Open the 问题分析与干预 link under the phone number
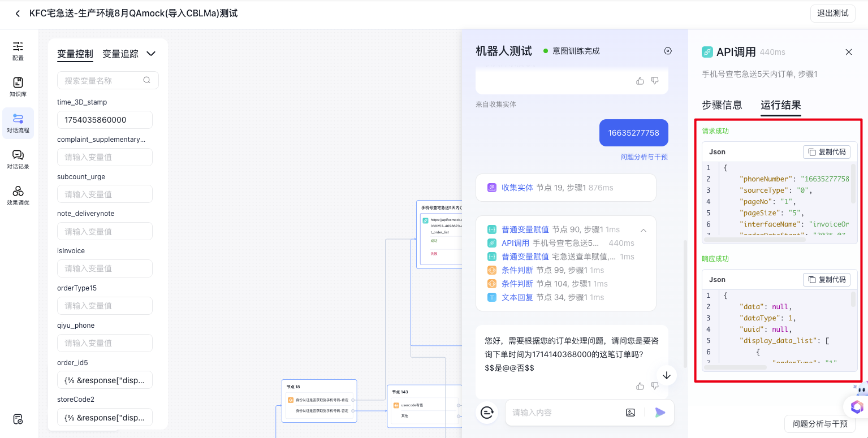This screenshot has height=438, width=868. [x=644, y=157]
